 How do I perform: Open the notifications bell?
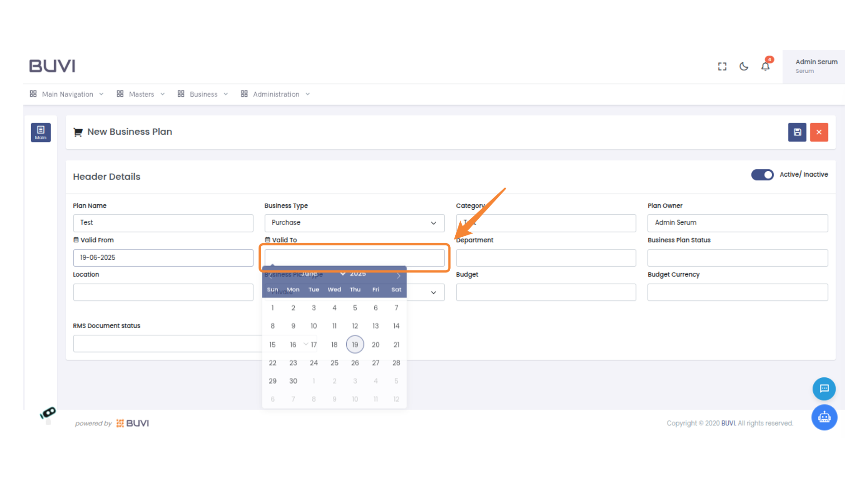coord(765,66)
